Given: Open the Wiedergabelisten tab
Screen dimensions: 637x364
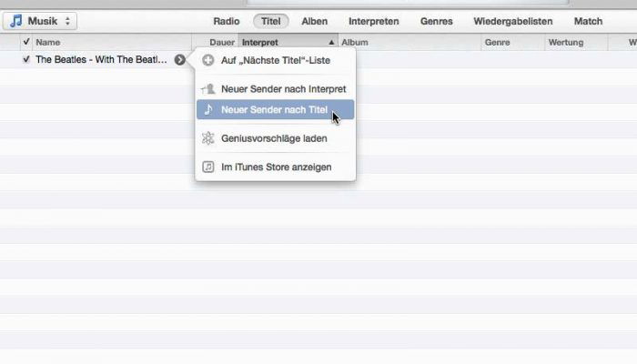Looking at the screenshot, I should (512, 21).
